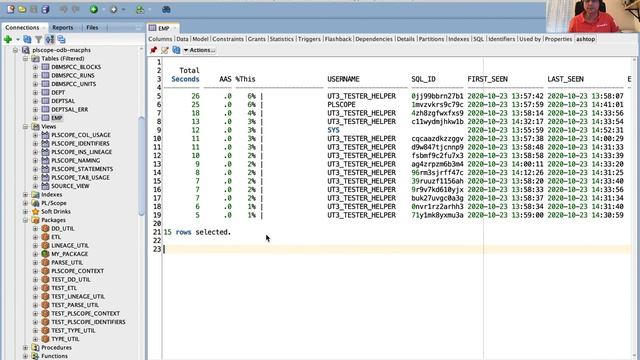Click SQL_ID 0jj99bbrn27b1 in output
Viewport: 640px width, 360px height.
[437, 96]
